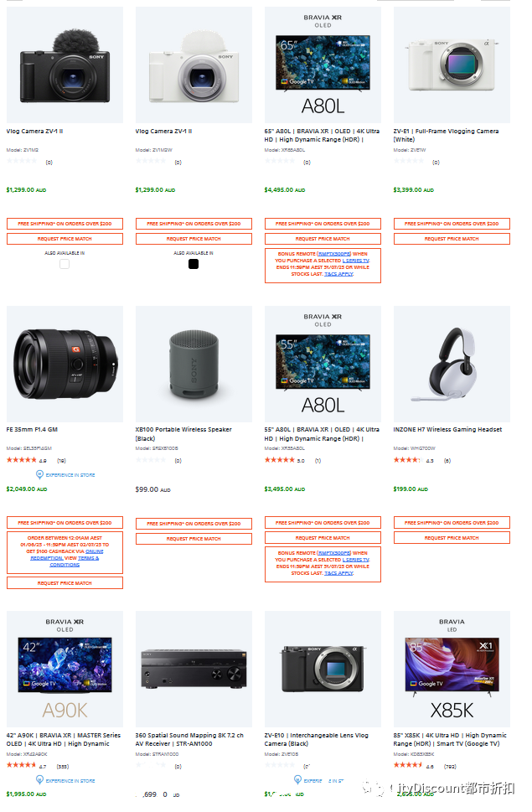Click the Experience in Store pin icon under FE 35mm lens
532x812 pixels.
[x=39, y=474]
